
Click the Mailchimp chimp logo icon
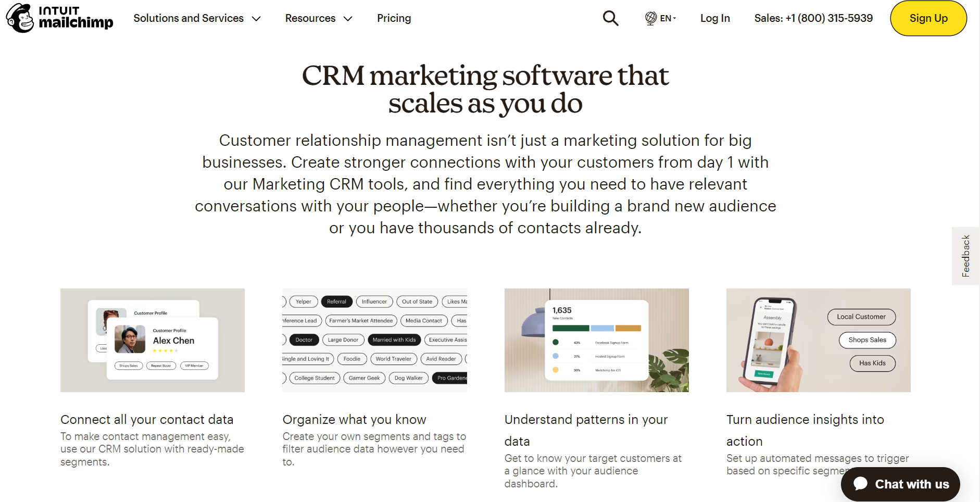(20, 18)
